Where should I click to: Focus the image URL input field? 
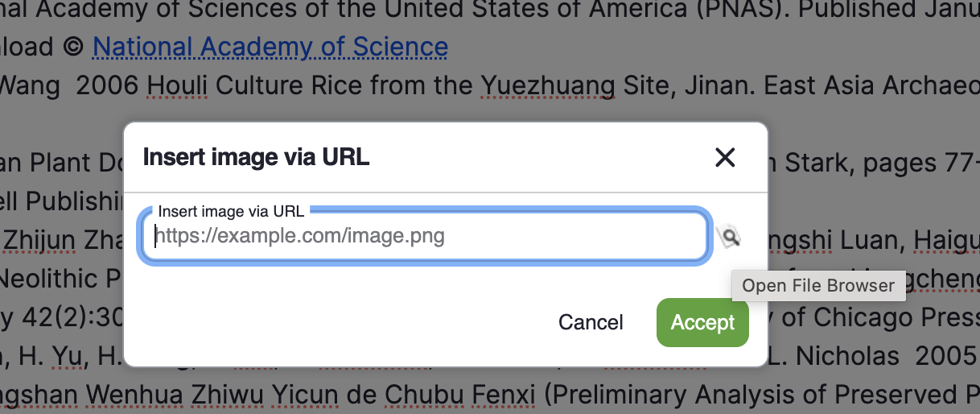click(425, 237)
